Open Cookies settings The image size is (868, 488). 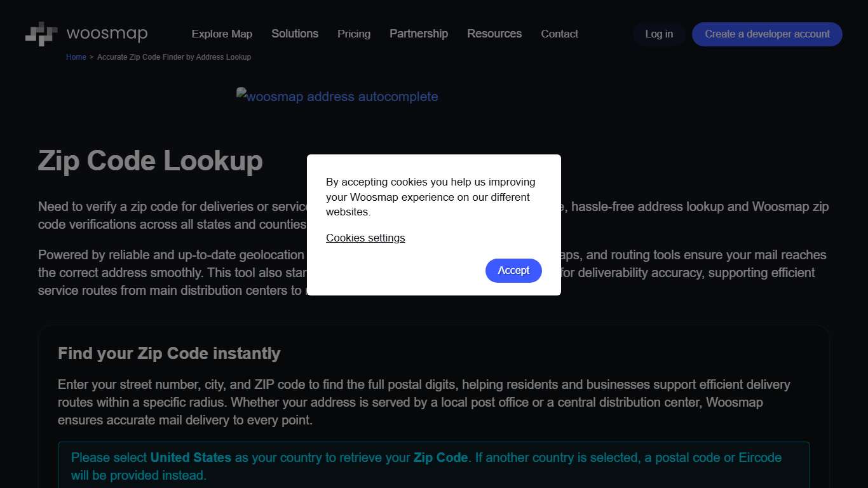pos(365,238)
